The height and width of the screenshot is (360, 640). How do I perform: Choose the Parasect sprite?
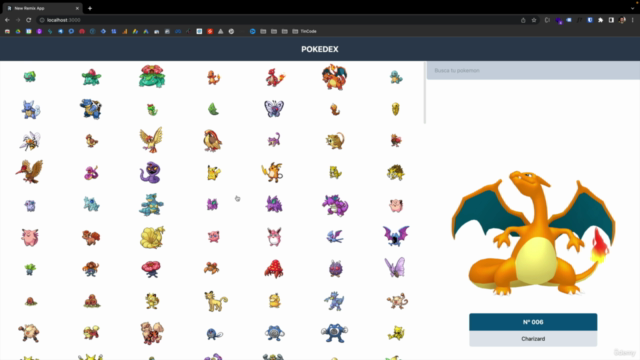(274, 269)
